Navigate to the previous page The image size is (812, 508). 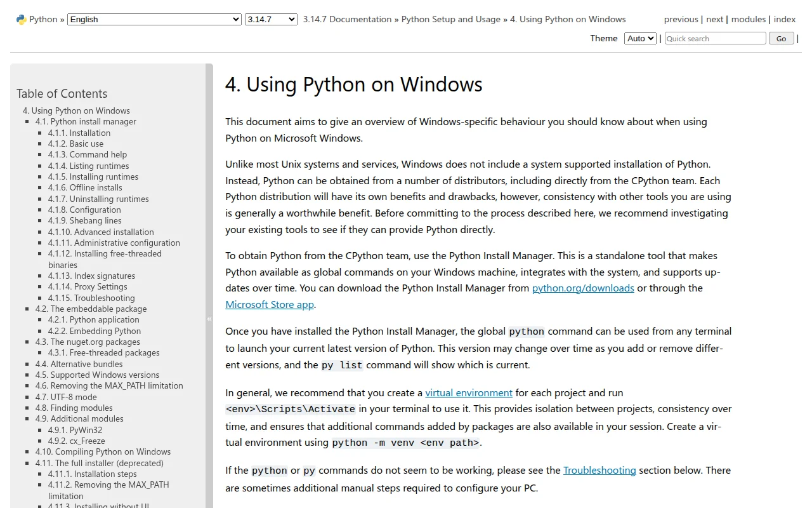click(681, 19)
